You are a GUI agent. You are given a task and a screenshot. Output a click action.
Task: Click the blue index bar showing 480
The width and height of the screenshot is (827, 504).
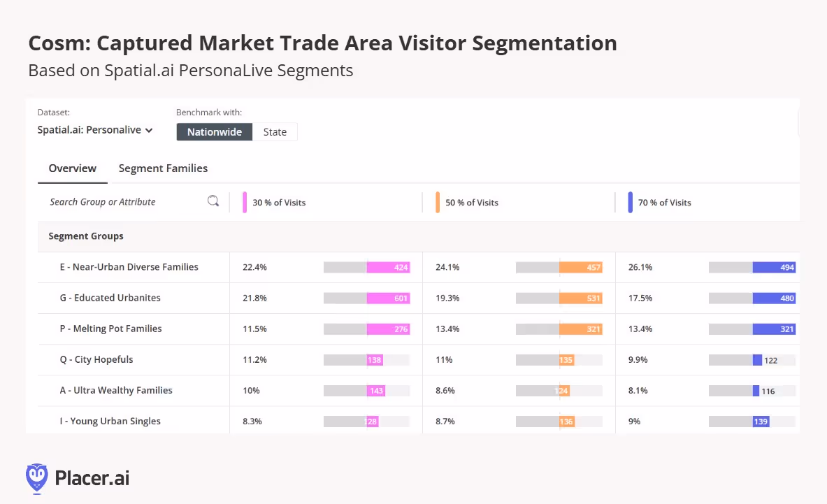tap(775, 298)
